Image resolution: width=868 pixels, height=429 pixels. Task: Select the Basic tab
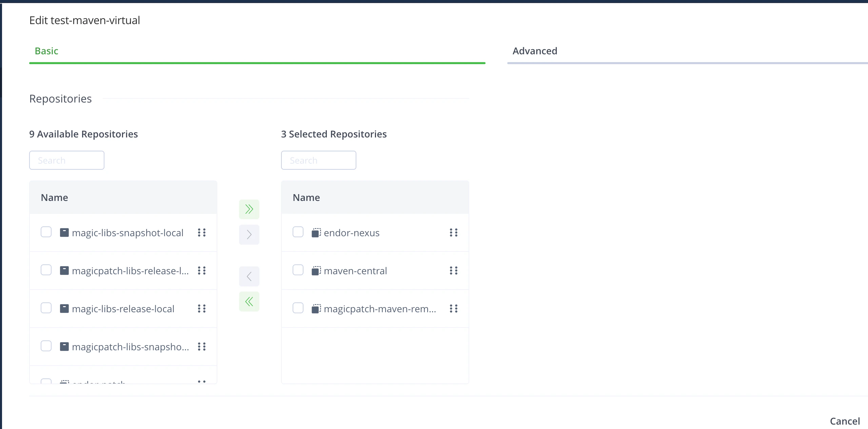(46, 51)
